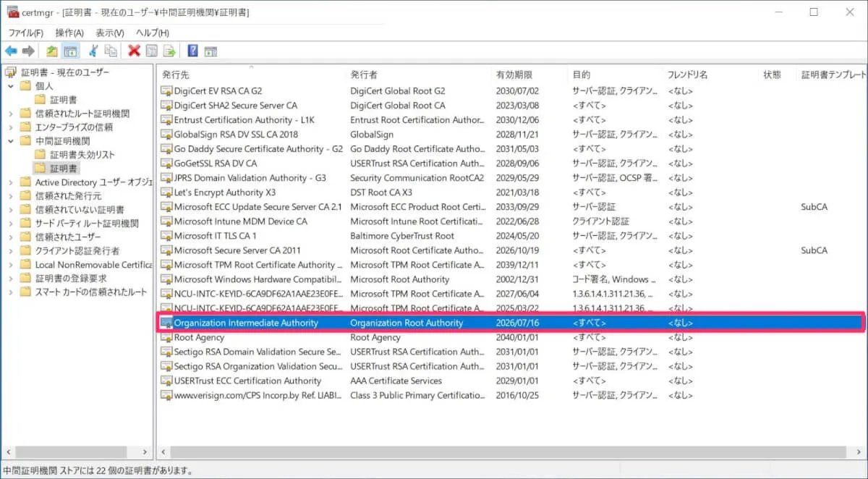Select the Root Agency certificate row
The image size is (868, 479).
pos(199,337)
